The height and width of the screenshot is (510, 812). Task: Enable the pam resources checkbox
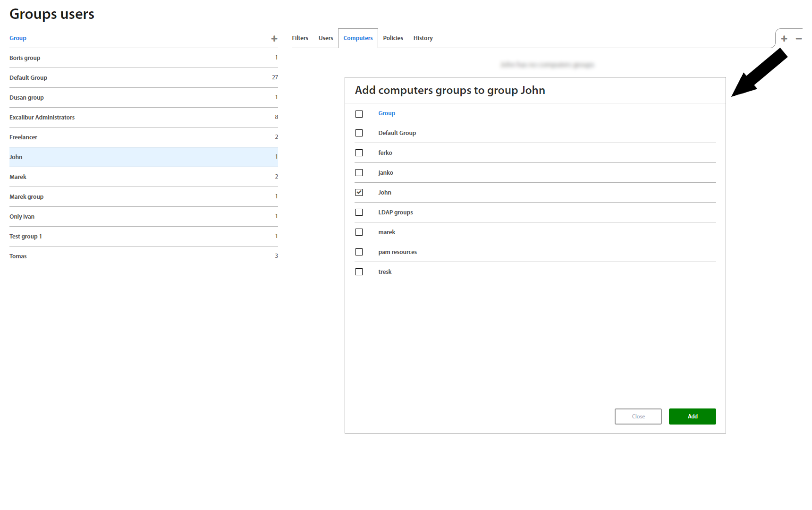(359, 252)
